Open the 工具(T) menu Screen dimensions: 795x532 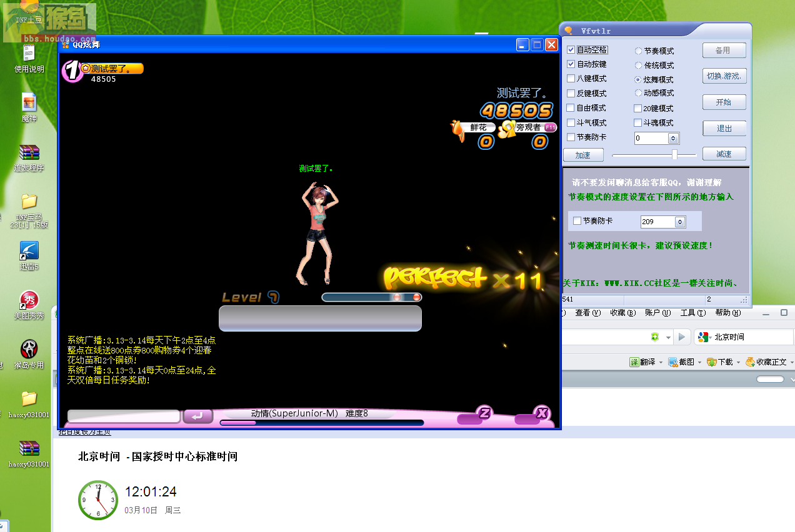point(692,313)
